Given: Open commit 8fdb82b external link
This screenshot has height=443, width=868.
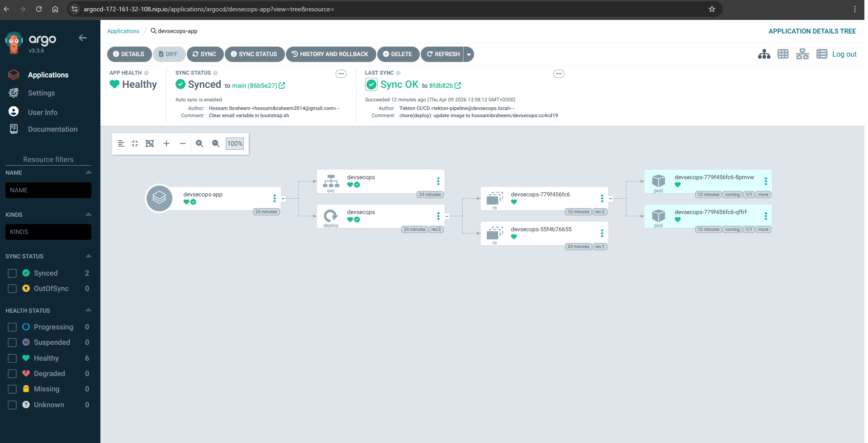Looking at the screenshot, I should [458, 85].
